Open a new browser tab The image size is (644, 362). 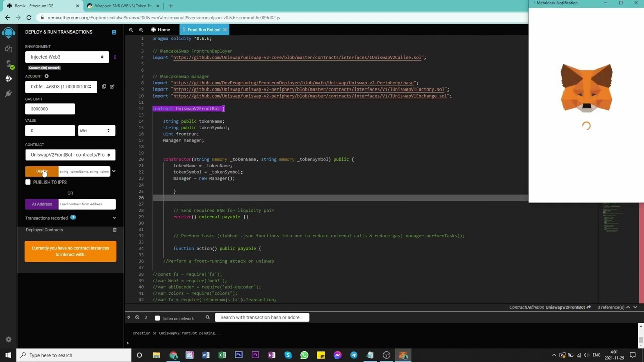click(x=171, y=6)
